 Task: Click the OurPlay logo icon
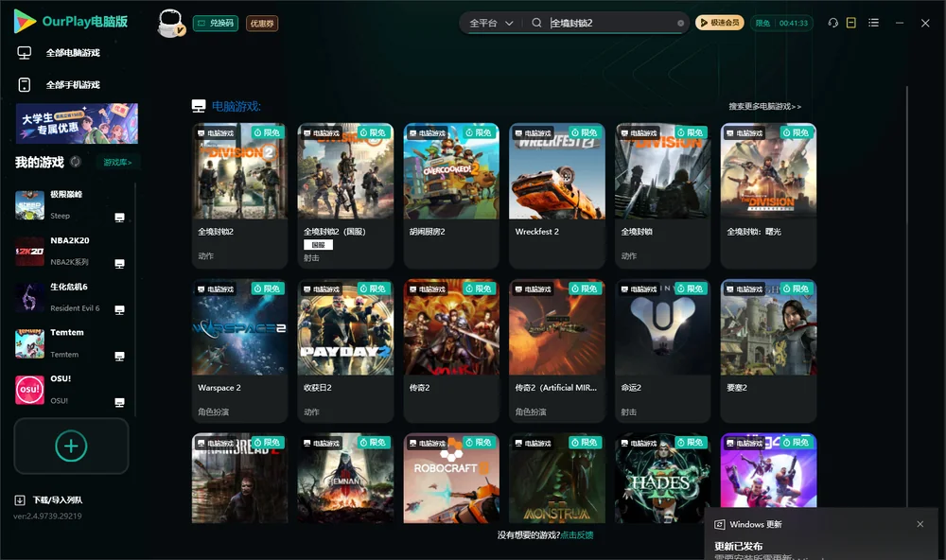25,21
